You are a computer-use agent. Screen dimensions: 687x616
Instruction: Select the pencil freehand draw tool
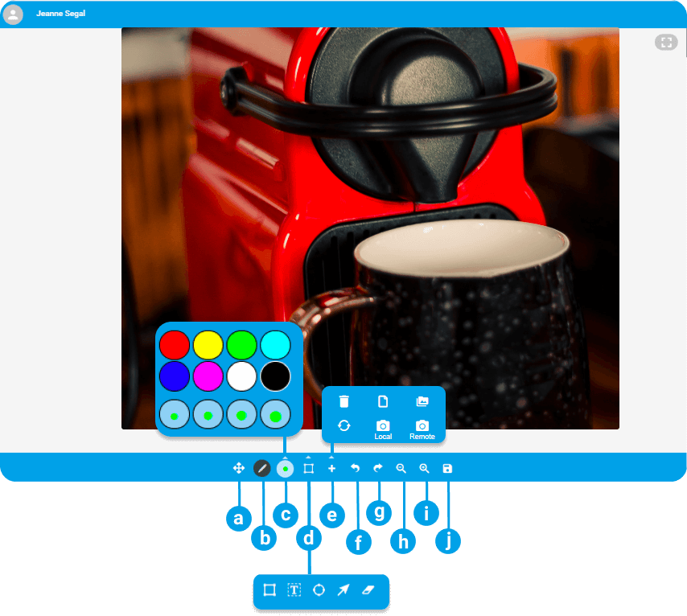262,468
